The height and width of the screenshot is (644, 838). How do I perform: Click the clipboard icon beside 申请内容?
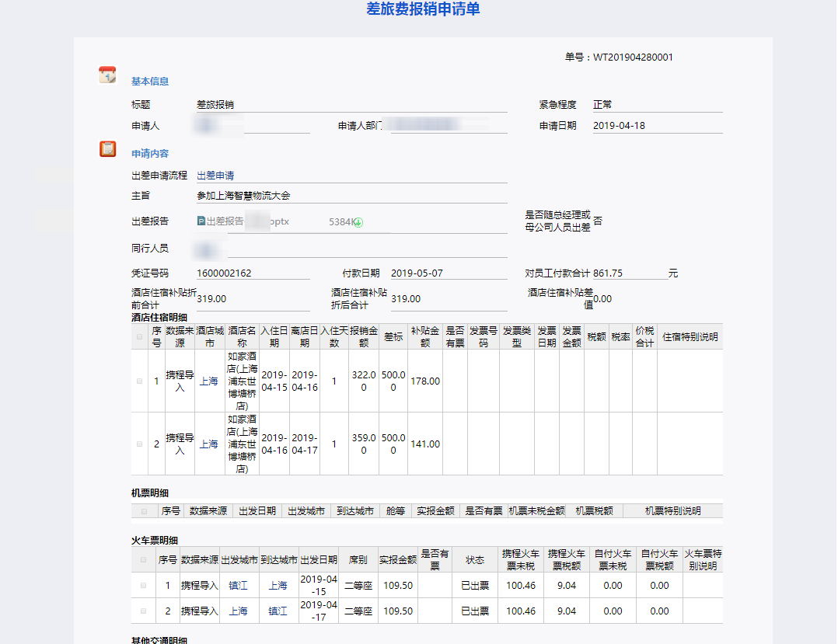(107, 148)
